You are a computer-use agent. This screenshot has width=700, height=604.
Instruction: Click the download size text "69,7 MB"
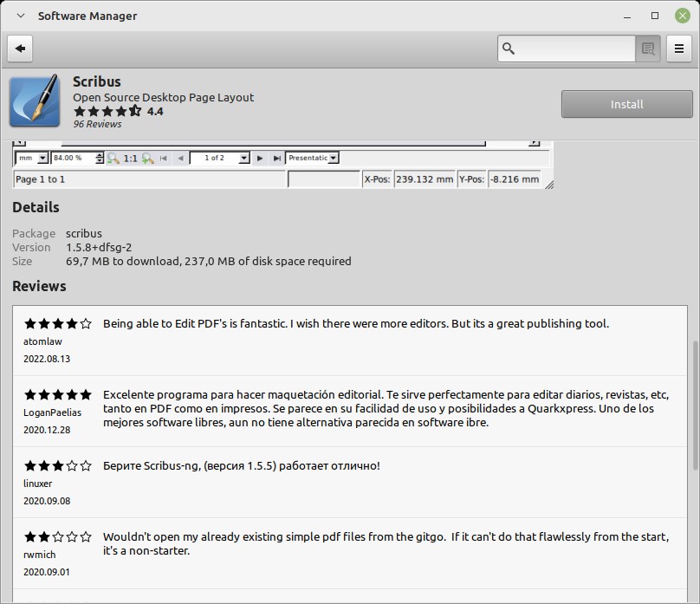click(x=87, y=261)
